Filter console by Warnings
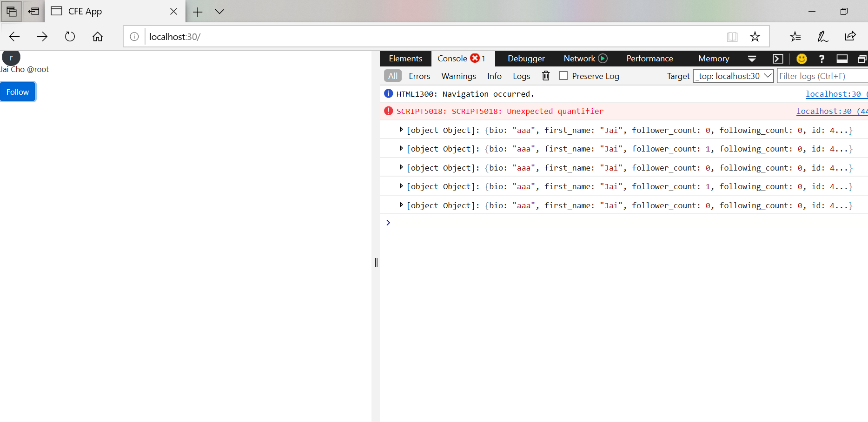The width and height of the screenshot is (868, 422). (x=458, y=76)
